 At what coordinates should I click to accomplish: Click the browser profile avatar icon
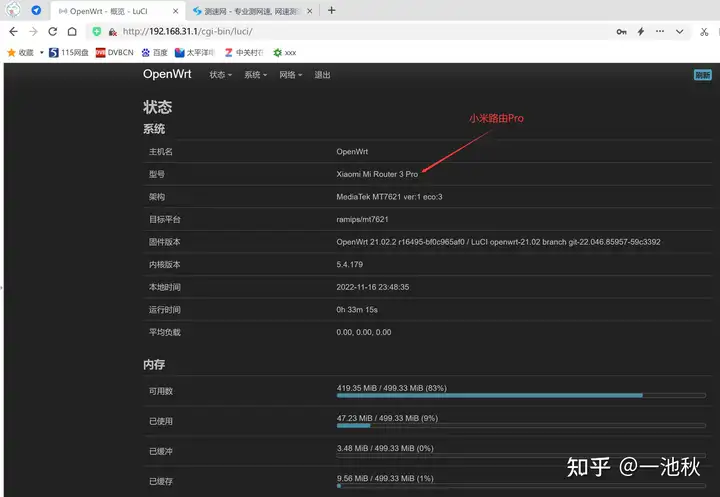[x=13, y=10]
